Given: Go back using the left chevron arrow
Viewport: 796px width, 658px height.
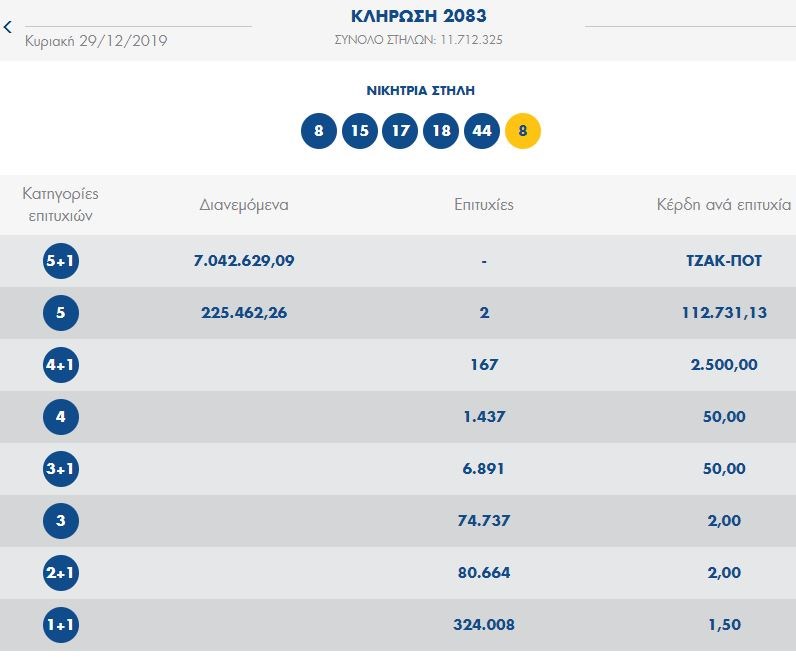Looking at the screenshot, I should 8,28.
